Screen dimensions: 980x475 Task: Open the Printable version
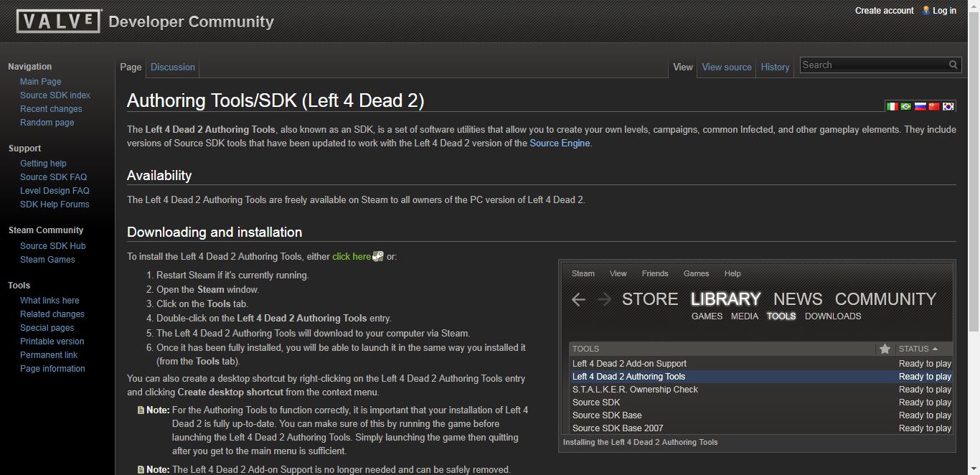click(52, 342)
